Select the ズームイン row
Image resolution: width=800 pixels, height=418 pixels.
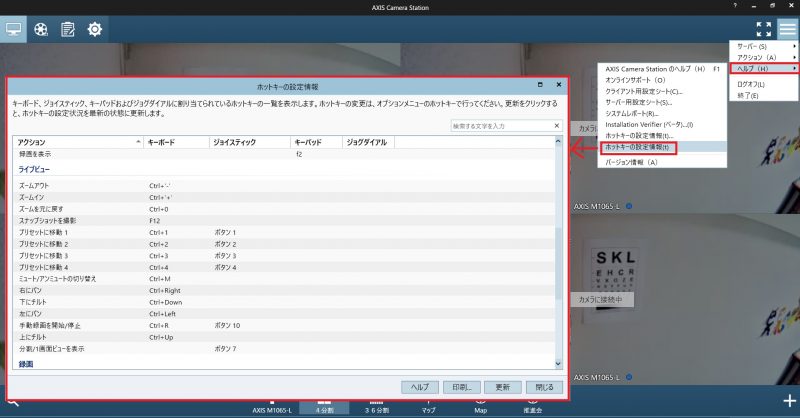284,198
